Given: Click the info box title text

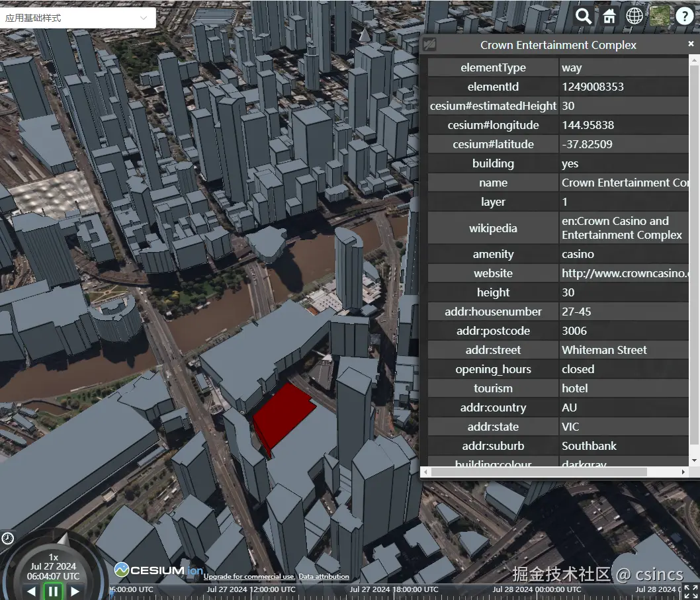Looking at the screenshot, I should 558,45.
